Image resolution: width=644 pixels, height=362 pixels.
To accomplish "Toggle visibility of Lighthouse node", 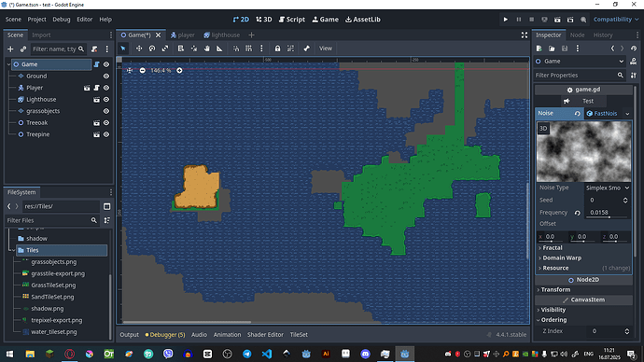I will pyautogui.click(x=106, y=99).
